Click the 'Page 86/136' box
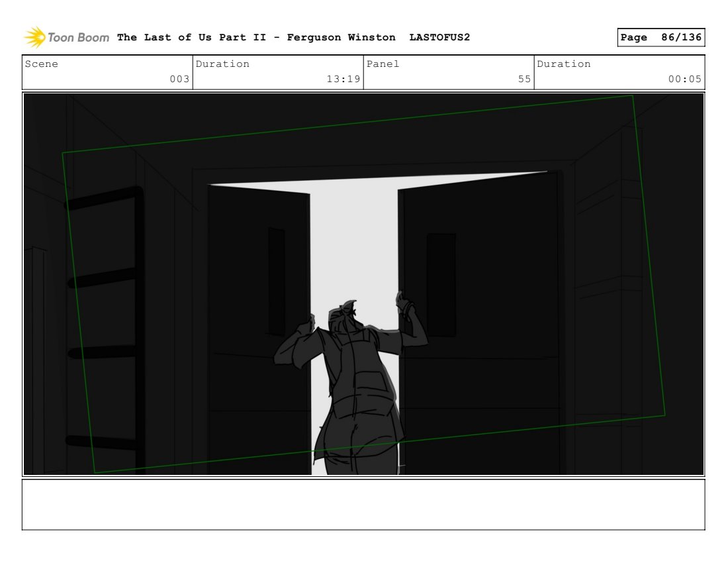Image resolution: width=728 pixels, height=563 pixels. point(660,37)
